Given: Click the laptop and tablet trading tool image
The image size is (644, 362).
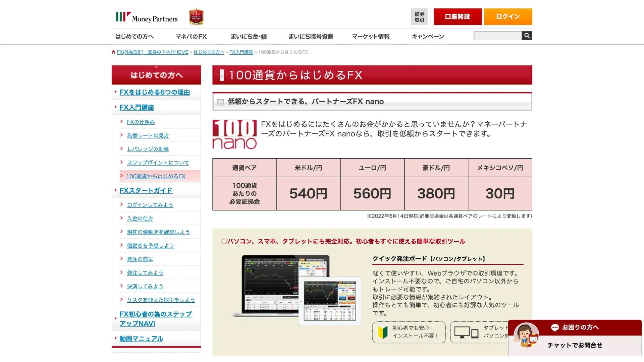Looking at the screenshot, I should coord(297,290).
